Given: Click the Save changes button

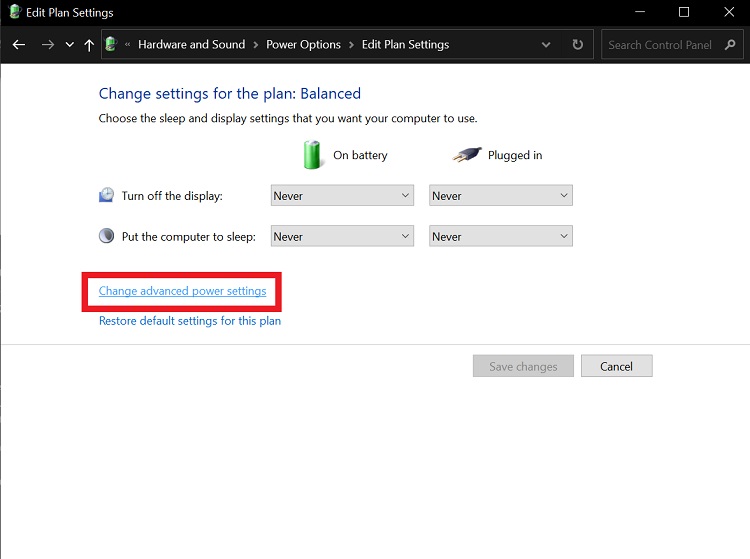Looking at the screenshot, I should point(523,366).
